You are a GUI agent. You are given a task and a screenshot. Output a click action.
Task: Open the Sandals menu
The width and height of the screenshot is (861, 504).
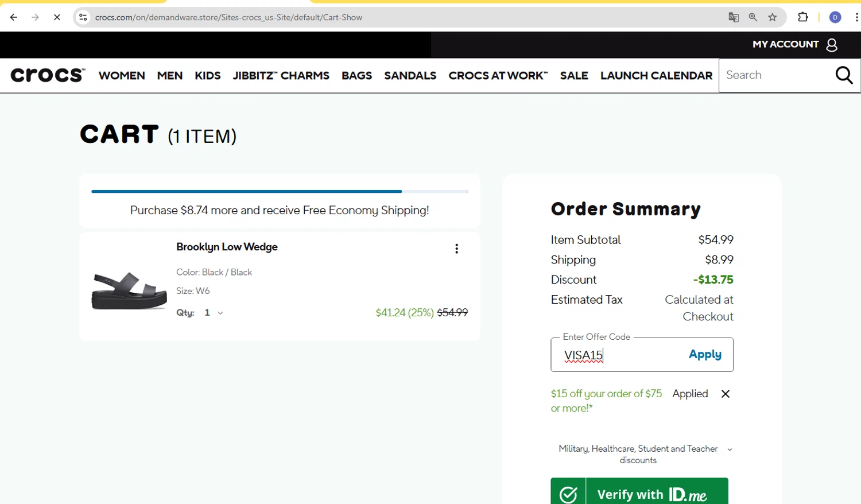[x=410, y=76]
